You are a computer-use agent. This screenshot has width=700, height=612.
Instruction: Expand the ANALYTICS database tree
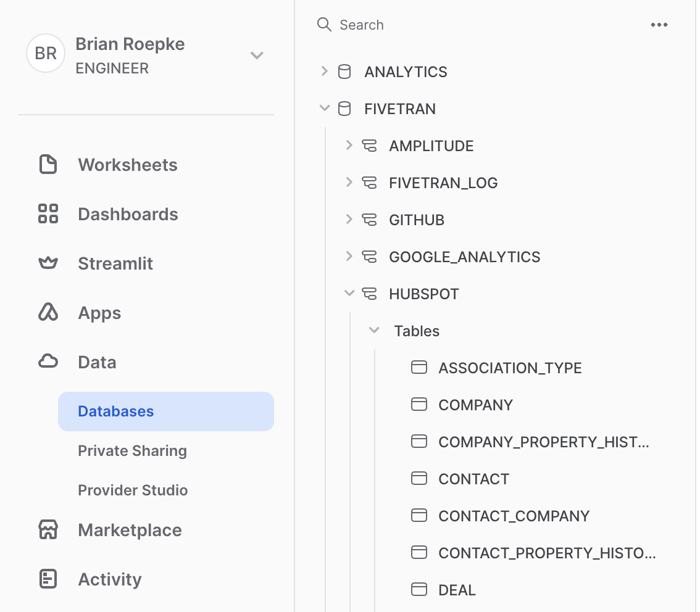(324, 71)
